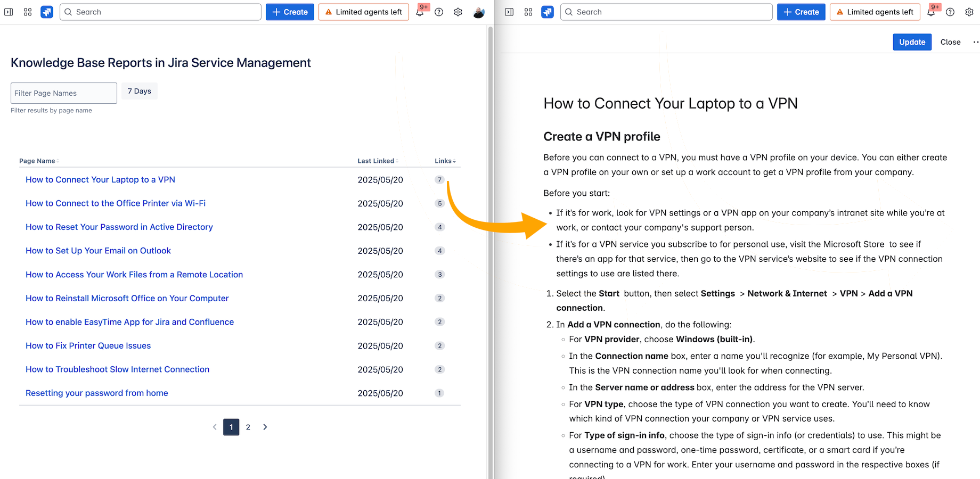Open How to Fix Printer Queue Issues
Screen dimensions: 980x479
[x=88, y=345]
